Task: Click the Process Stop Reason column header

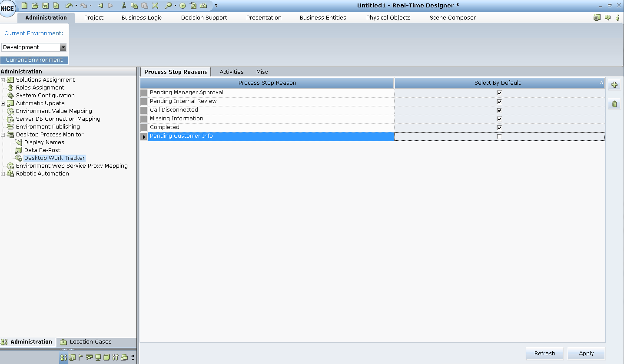Action: click(267, 83)
